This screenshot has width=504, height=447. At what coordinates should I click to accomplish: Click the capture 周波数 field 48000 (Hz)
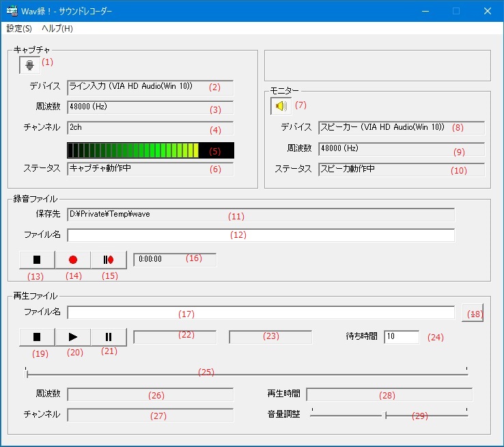pyautogui.click(x=150, y=107)
